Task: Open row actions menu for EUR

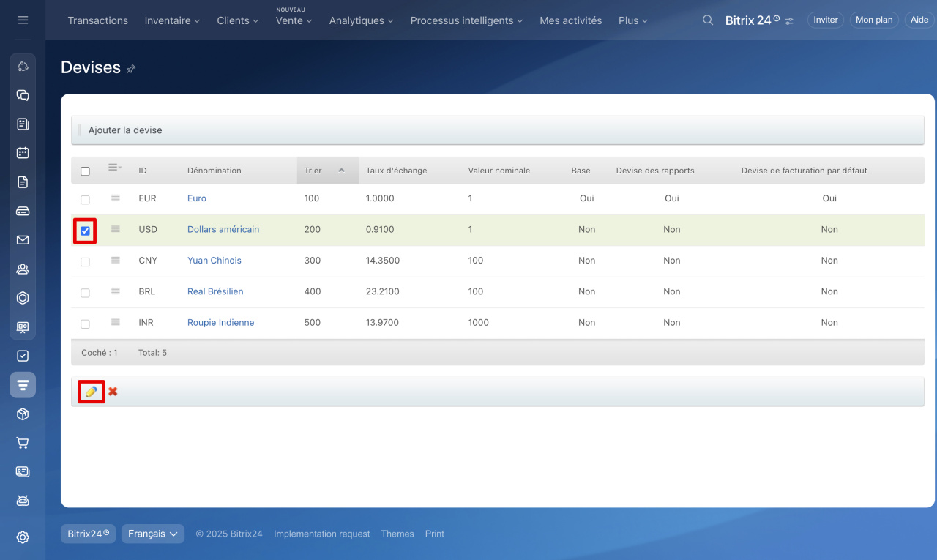Action: point(116,198)
